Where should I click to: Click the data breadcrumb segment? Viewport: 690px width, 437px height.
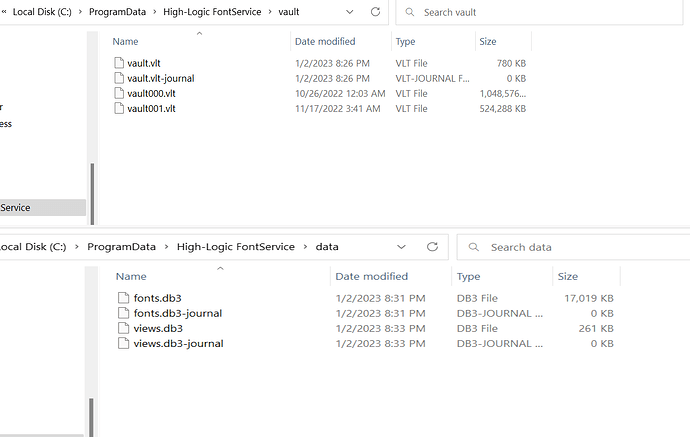click(327, 247)
